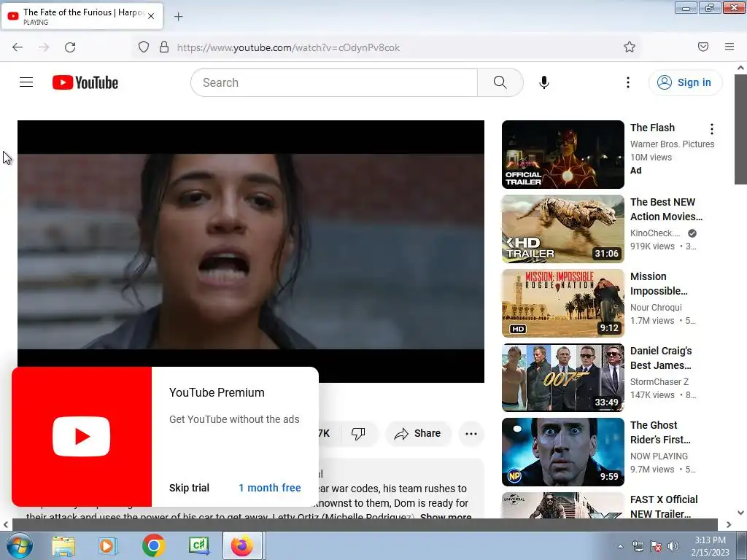Screen dimensions: 747x560
Task: Skip trial in YouTube Premium popup
Action: 189,488
